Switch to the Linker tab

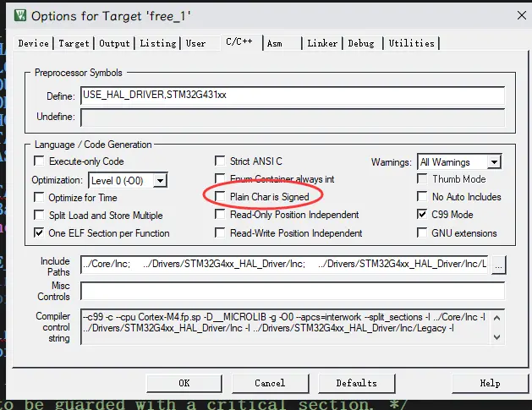pos(322,43)
